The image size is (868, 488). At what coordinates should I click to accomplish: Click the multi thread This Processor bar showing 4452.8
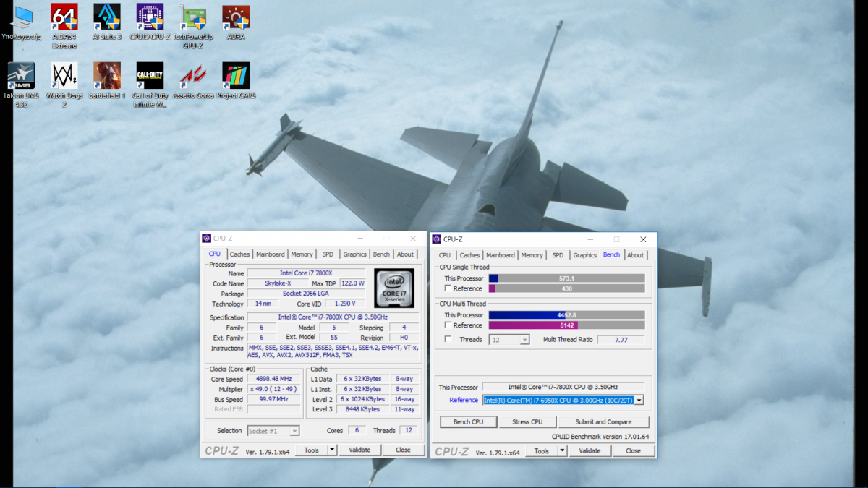click(x=566, y=315)
